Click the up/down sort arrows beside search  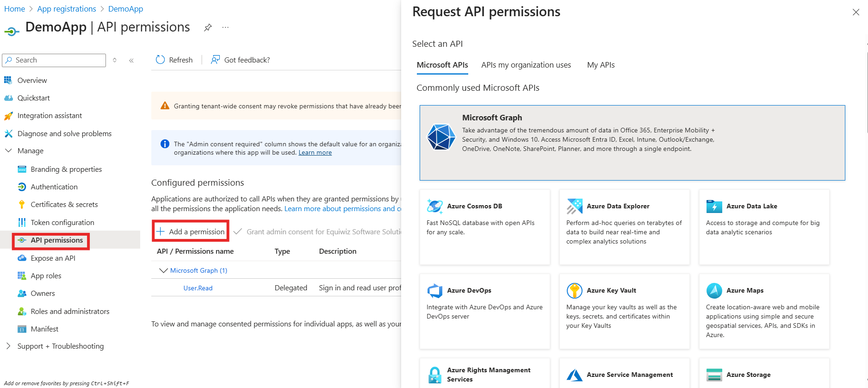point(115,60)
